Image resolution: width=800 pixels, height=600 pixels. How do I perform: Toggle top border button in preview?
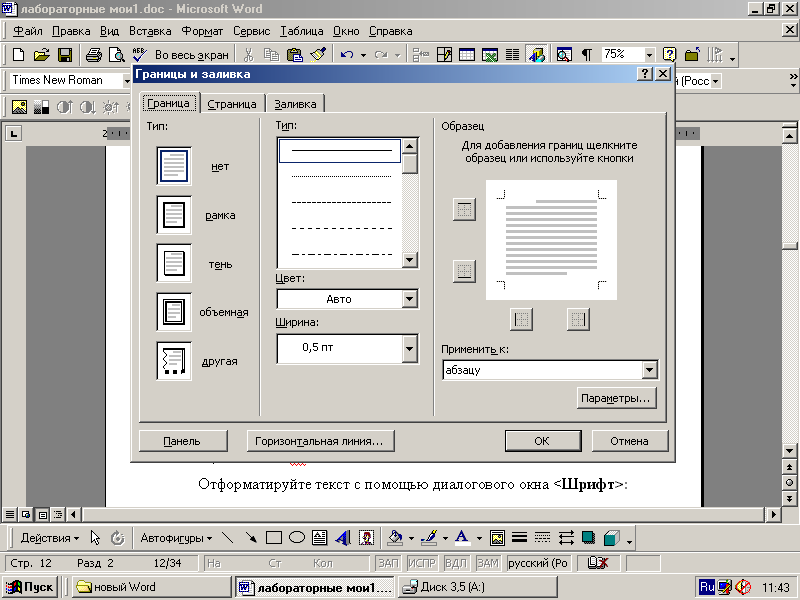[464, 209]
